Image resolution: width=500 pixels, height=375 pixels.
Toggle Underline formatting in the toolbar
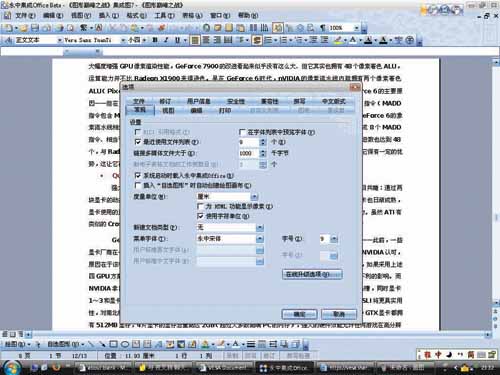tap(177, 40)
